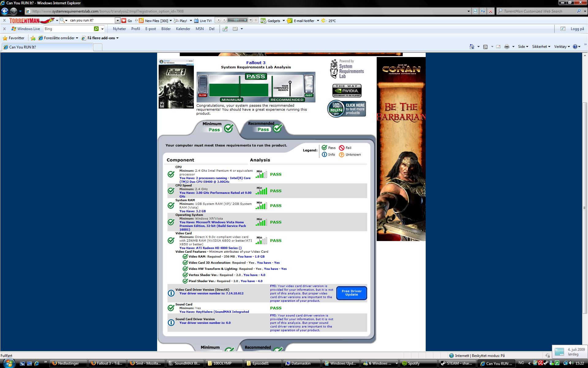The width and height of the screenshot is (588, 368).
Task: Click the Compatibility View icon in address bar
Action: tap(475, 11)
